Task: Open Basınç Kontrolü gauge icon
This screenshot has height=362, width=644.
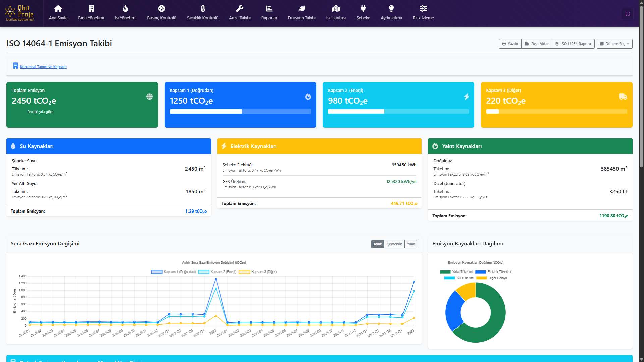Action: point(161,9)
